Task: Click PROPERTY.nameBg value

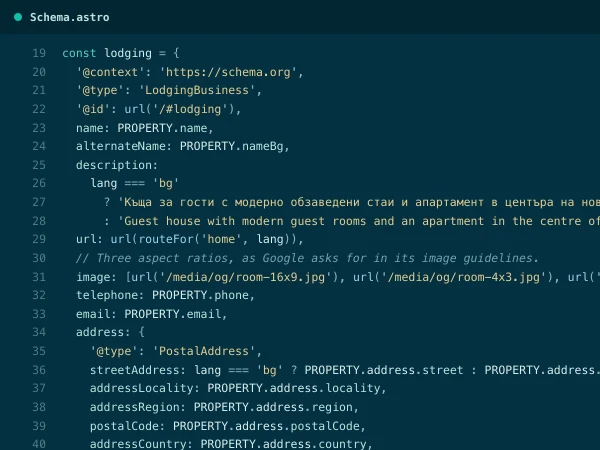Action: tap(232, 146)
